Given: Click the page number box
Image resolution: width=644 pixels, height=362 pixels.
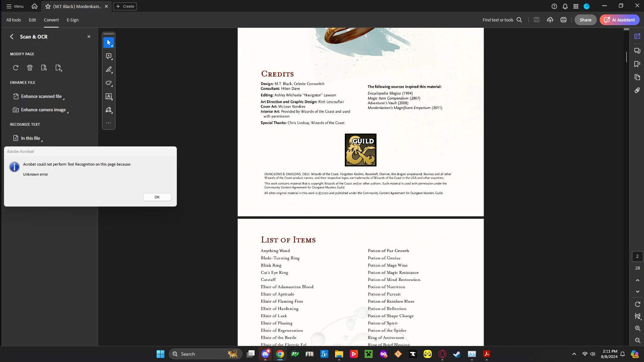Looking at the screenshot, I should tap(637, 256).
